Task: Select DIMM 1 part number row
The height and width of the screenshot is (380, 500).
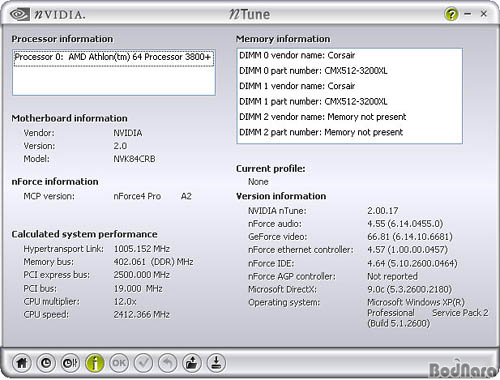Action: click(349, 101)
